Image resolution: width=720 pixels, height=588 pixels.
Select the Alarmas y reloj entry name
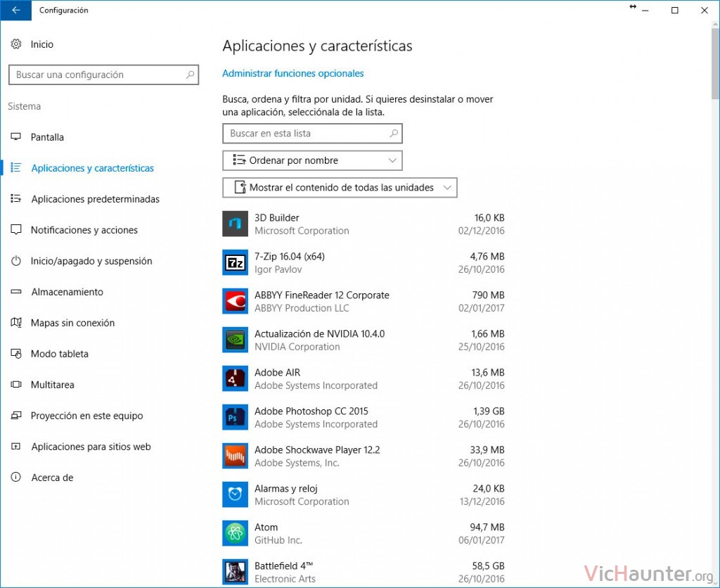click(286, 488)
